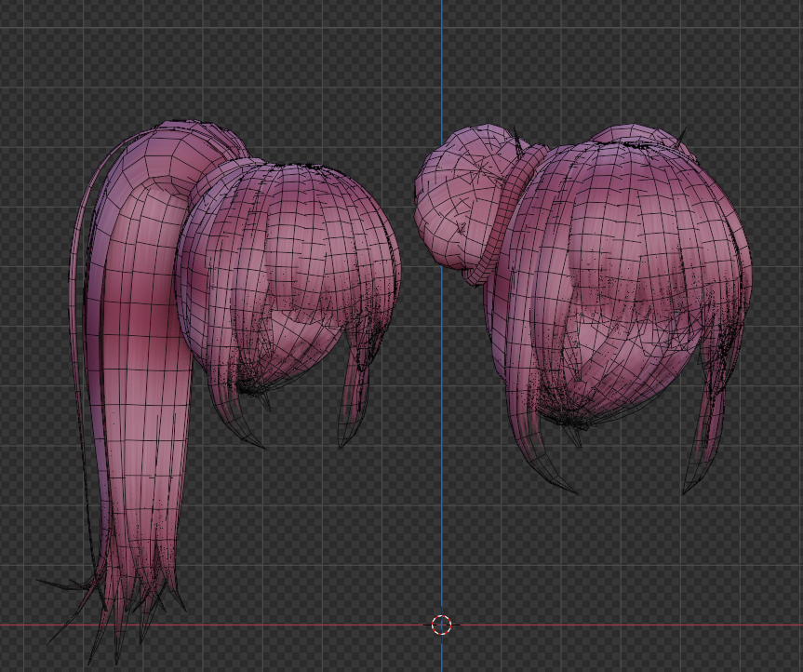803x672 pixels.
Task: Select the round hair bun on the right model
Action: (461, 197)
